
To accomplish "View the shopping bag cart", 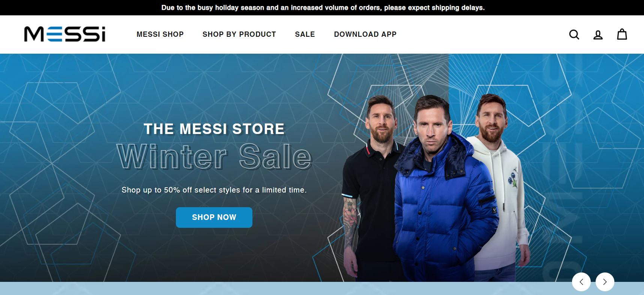I will (x=622, y=34).
